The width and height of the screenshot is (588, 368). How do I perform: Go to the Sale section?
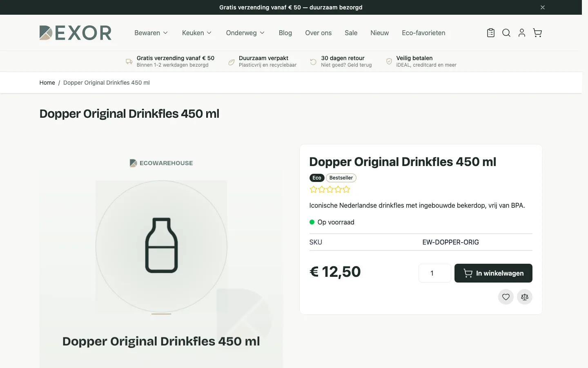point(351,33)
